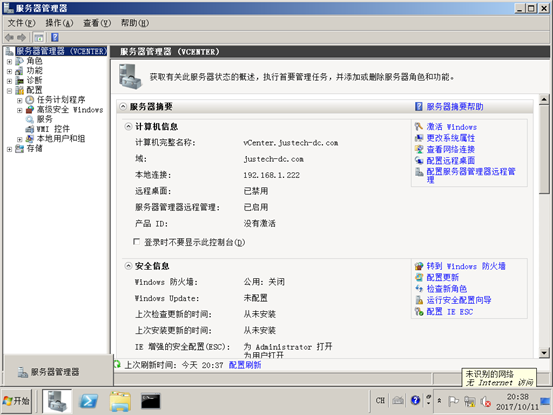Click the 服务 magnifier icon in tree
This screenshot has width=553, height=415.
point(30,120)
